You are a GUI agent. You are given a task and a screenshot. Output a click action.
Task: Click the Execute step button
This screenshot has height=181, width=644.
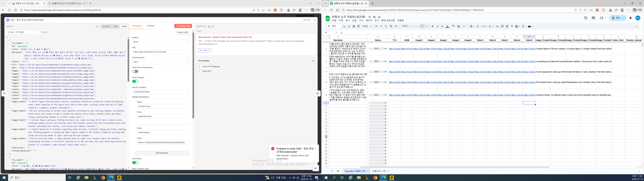(x=183, y=26)
